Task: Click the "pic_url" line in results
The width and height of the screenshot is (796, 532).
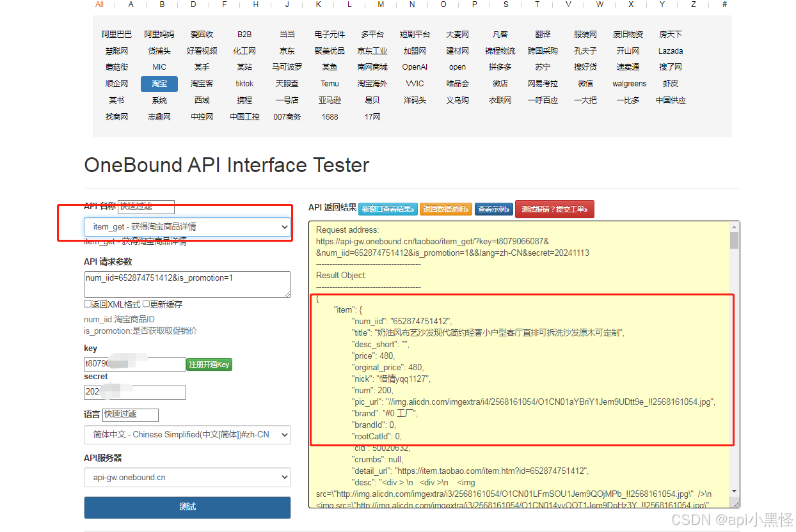Action: click(534, 402)
